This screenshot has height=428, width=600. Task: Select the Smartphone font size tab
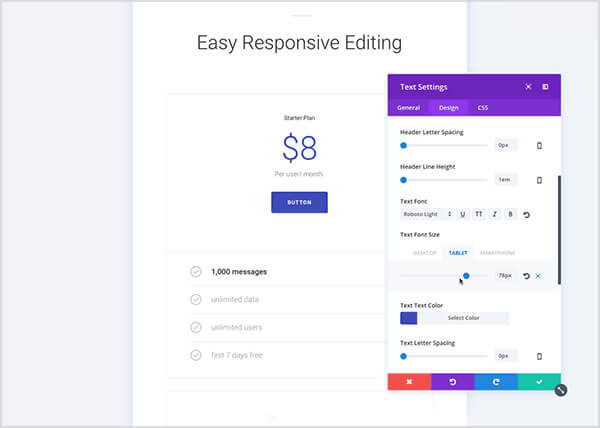[x=497, y=253]
